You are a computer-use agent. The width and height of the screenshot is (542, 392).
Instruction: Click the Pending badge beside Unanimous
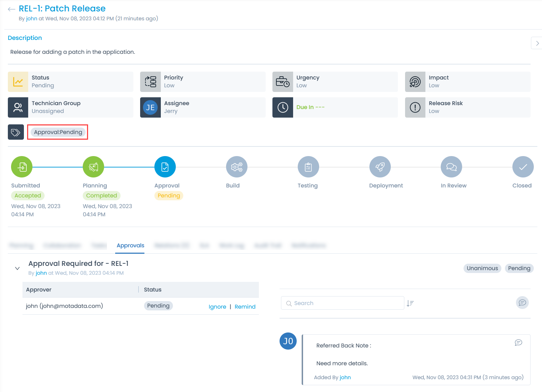coord(519,268)
